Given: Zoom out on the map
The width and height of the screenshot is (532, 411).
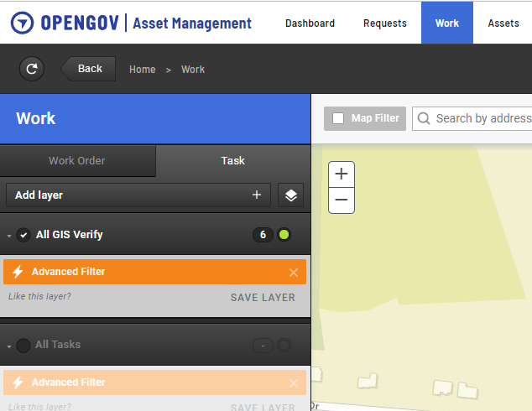Looking at the screenshot, I should click(342, 200).
